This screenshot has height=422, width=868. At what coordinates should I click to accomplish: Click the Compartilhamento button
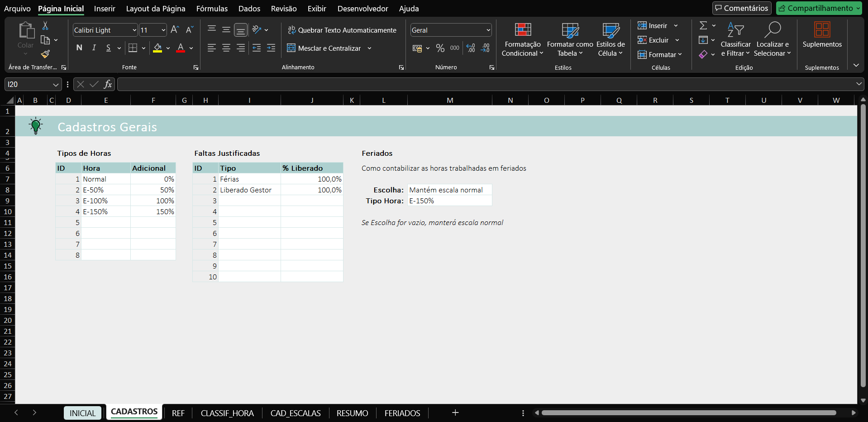pyautogui.click(x=818, y=8)
